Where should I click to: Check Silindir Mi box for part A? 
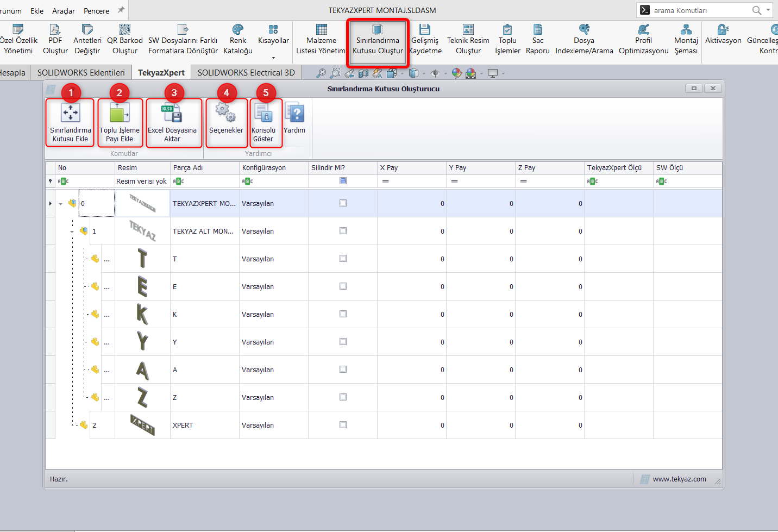pos(343,370)
